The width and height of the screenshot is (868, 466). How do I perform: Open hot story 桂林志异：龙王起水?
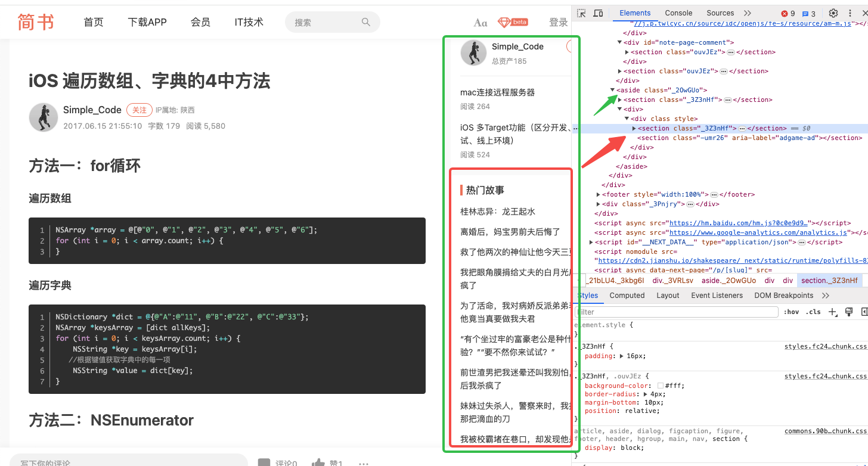click(498, 212)
